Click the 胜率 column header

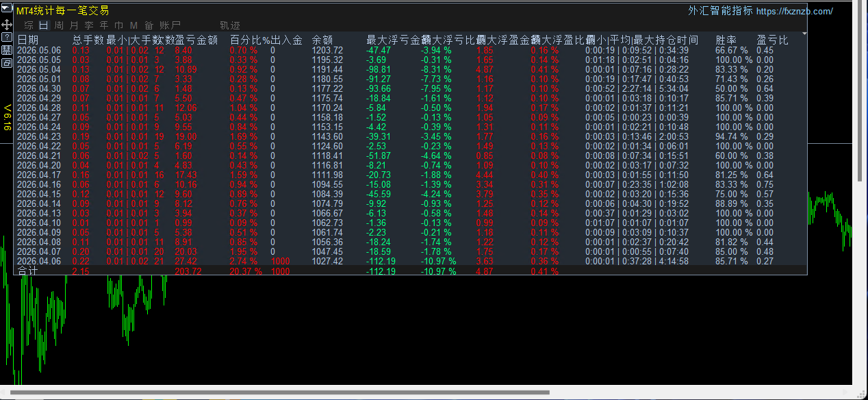tap(726, 40)
